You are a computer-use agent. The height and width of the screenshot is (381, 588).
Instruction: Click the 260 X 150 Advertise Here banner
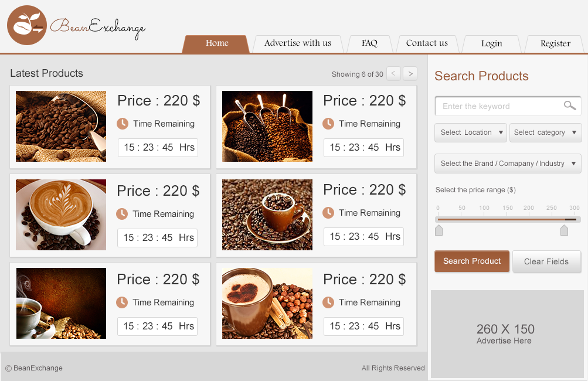[x=507, y=334]
